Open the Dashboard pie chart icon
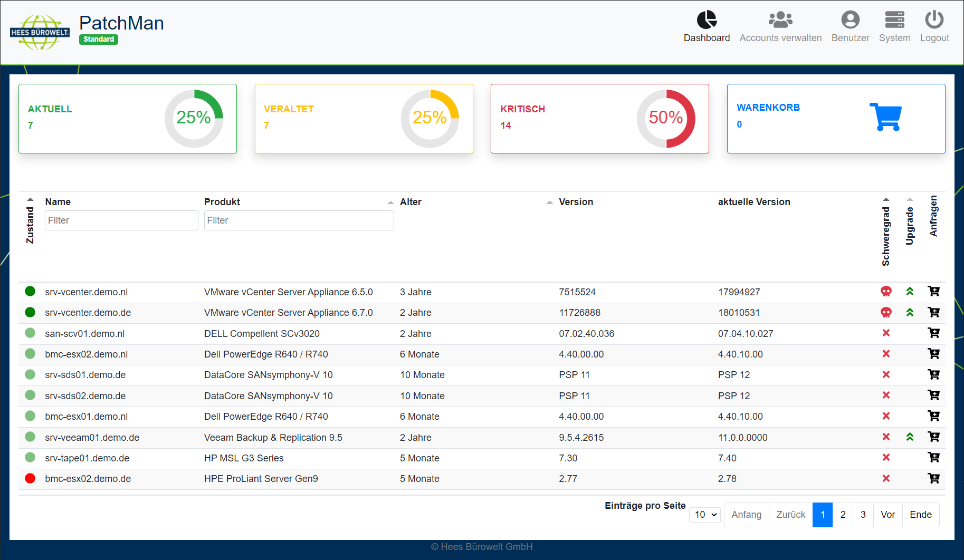This screenshot has height=560, width=964. (x=707, y=20)
